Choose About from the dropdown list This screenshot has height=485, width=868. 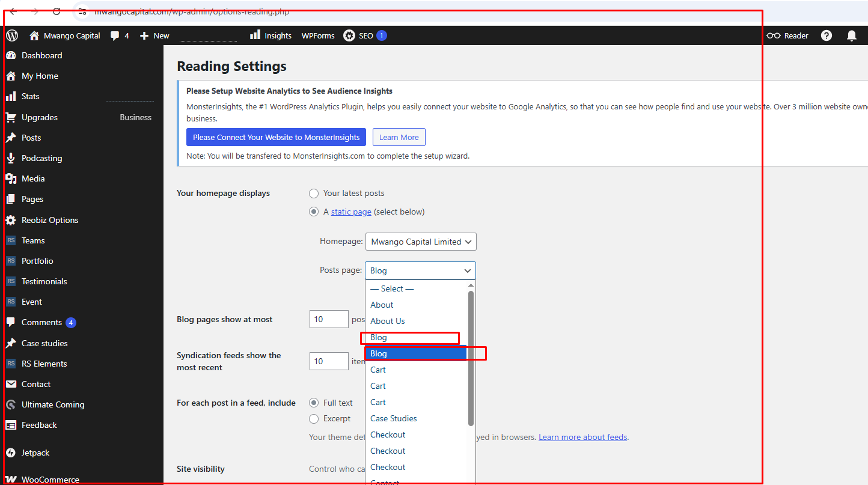[x=416, y=305]
